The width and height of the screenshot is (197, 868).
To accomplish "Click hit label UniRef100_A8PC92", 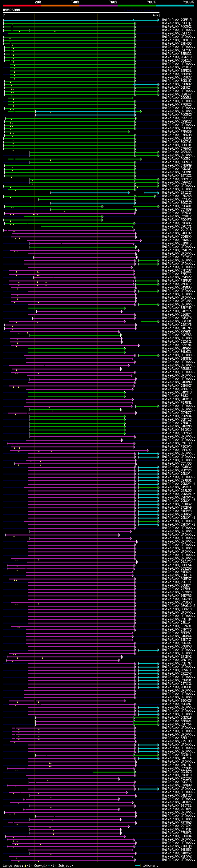I will click(x=177, y=450).
